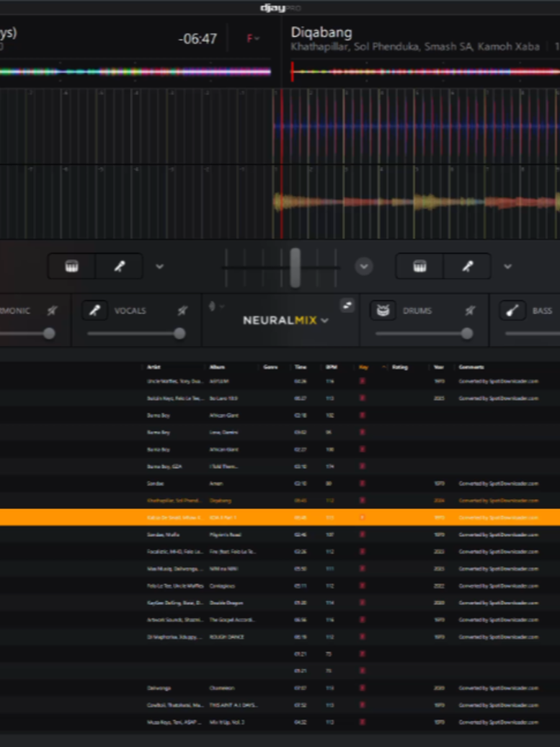Click the swap icon beside Neural Mix
560x747 pixels.
point(347,306)
